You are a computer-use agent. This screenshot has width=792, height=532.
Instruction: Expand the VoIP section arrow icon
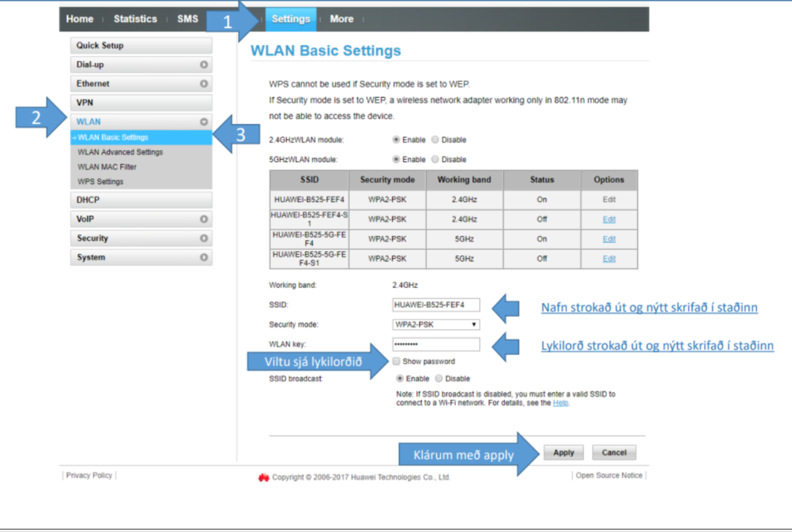[204, 219]
